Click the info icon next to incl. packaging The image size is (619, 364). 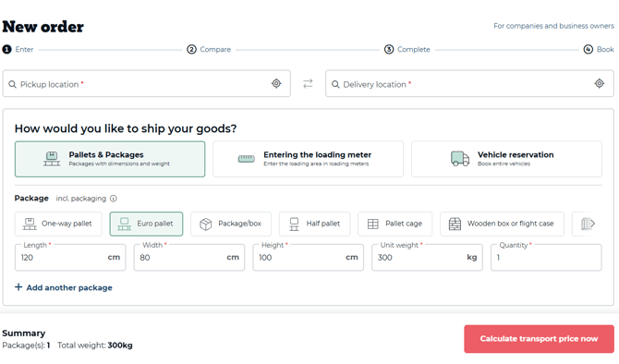point(114,199)
